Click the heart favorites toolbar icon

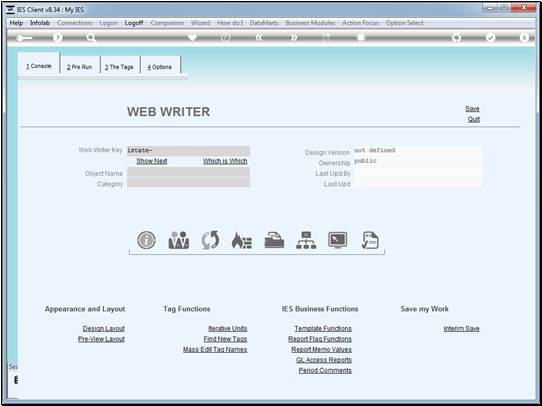click(193, 37)
